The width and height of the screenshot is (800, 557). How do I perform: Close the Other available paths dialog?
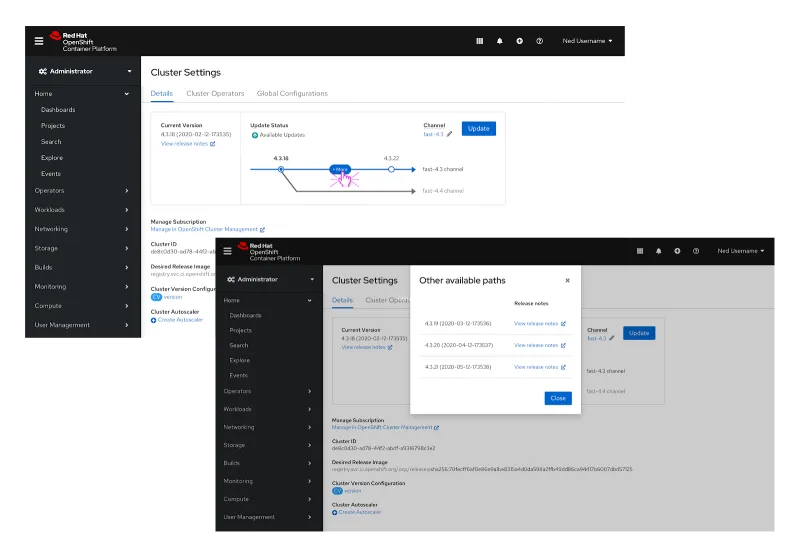click(567, 281)
